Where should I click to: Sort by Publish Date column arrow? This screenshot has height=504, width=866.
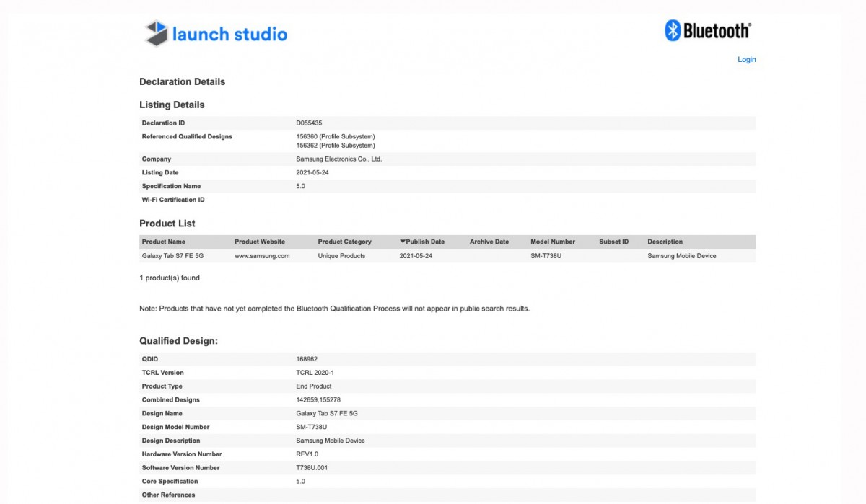(403, 242)
